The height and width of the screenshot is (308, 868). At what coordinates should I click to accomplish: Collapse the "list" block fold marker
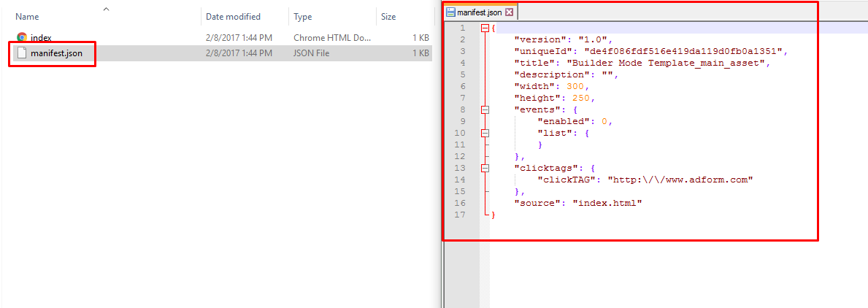[485, 133]
